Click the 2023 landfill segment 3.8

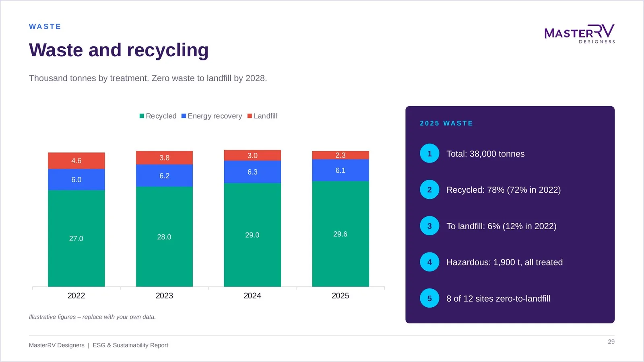point(164,158)
